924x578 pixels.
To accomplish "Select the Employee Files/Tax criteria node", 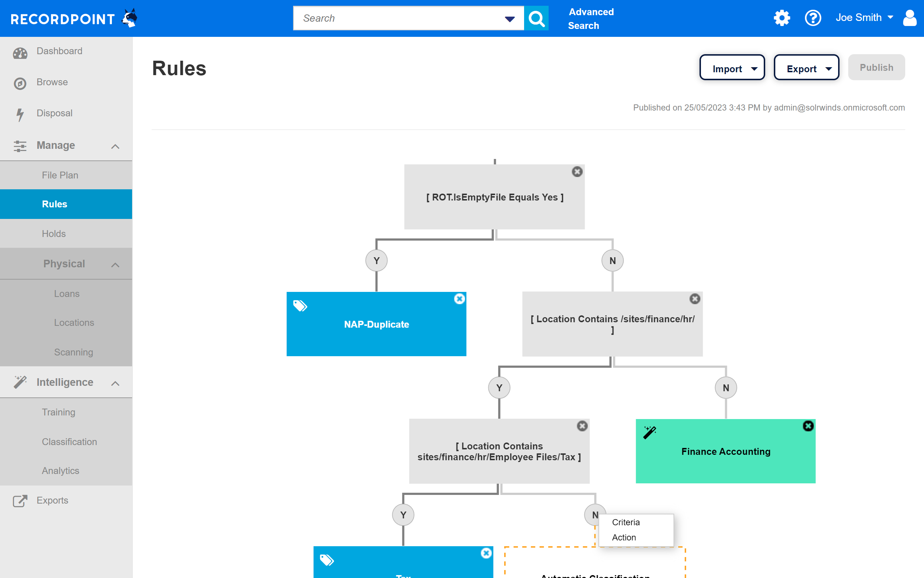I will click(x=499, y=451).
